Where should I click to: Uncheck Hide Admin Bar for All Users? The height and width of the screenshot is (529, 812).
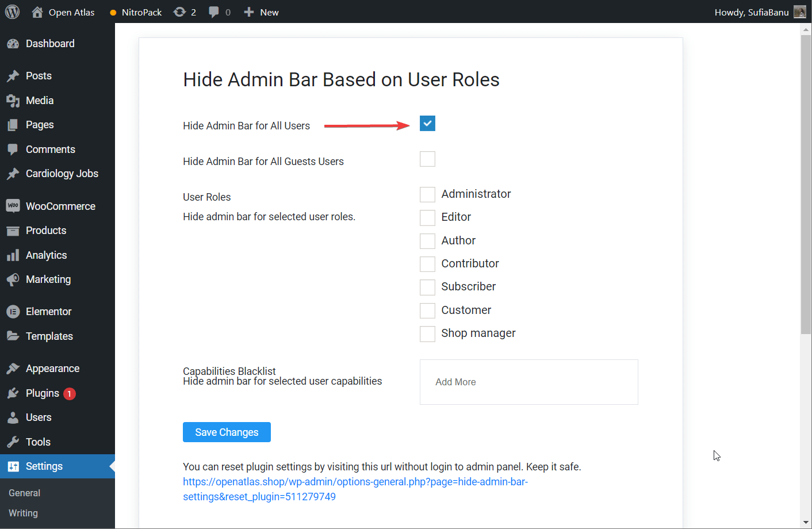[427, 124]
